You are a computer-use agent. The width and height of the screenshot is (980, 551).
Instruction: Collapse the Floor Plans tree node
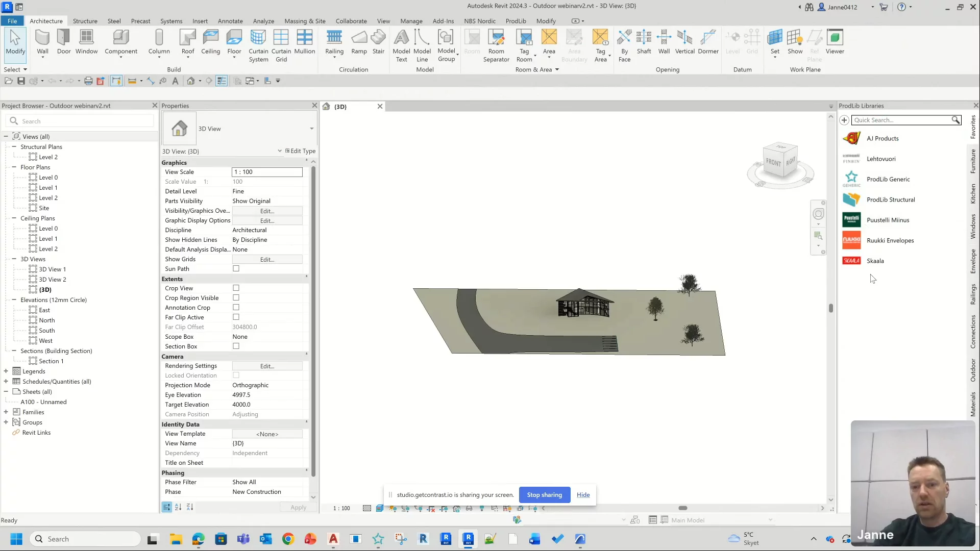point(14,167)
